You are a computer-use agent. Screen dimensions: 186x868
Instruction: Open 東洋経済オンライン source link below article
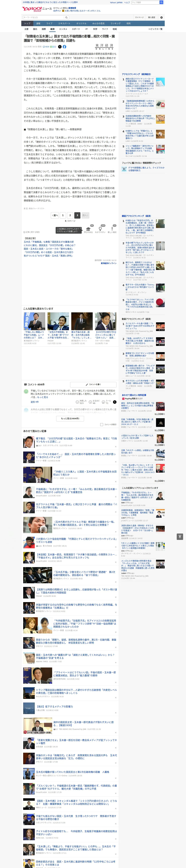(x=108, y=263)
